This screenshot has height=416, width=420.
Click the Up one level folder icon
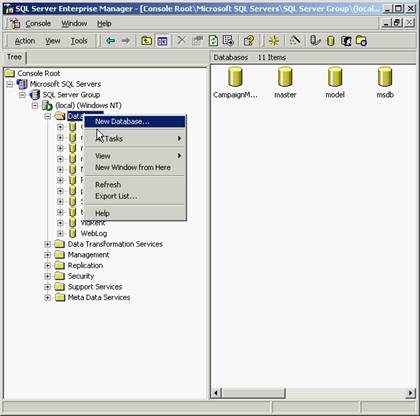click(147, 41)
